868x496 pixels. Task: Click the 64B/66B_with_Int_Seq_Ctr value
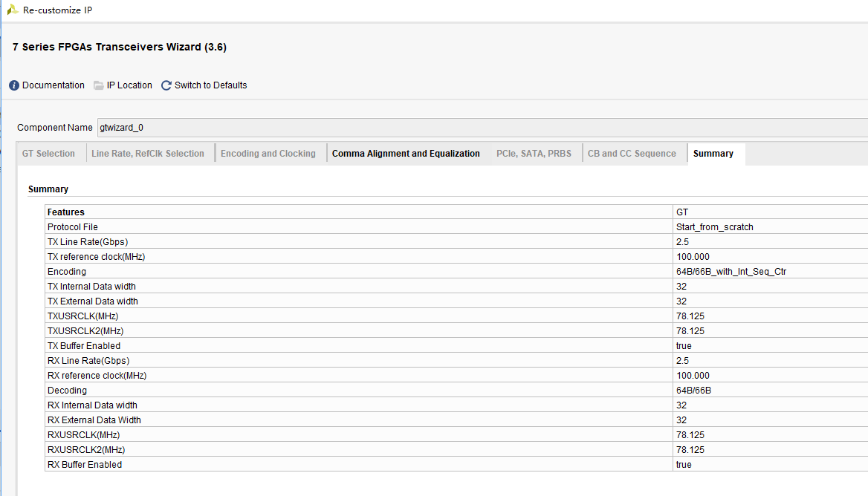click(x=731, y=272)
